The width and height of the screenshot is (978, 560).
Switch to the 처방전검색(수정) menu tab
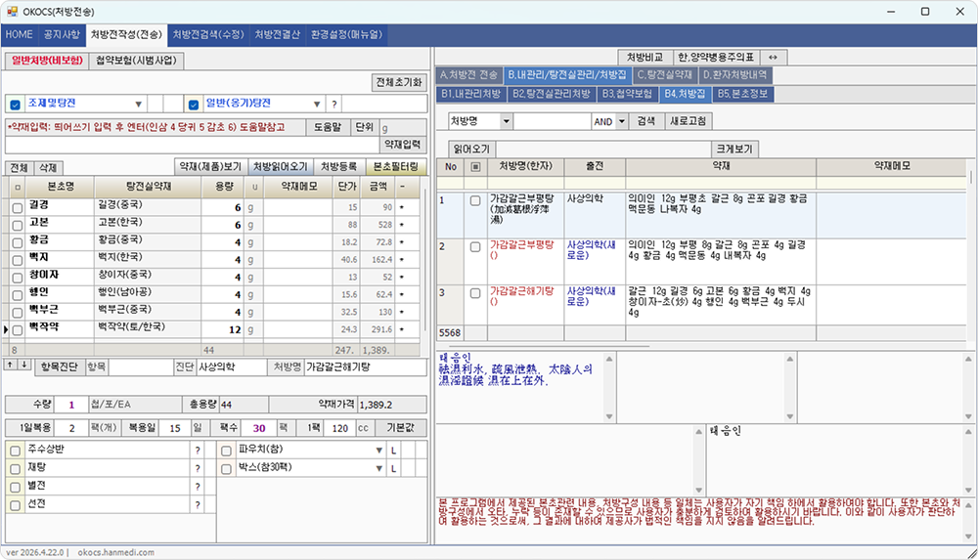point(208,34)
